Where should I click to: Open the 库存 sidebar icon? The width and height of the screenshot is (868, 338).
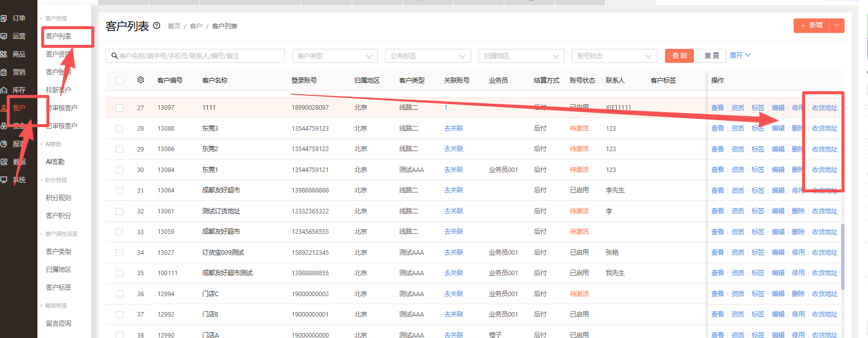(x=3, y=90)
